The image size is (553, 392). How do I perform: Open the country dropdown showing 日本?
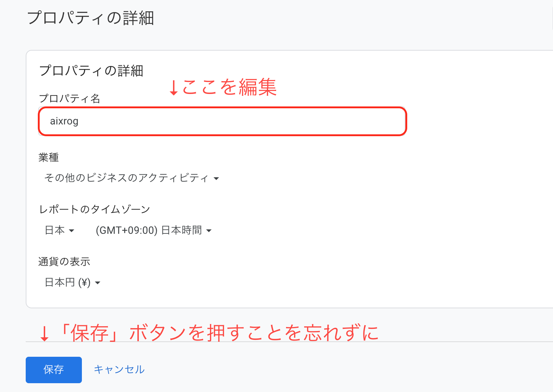tap(59, 230)
